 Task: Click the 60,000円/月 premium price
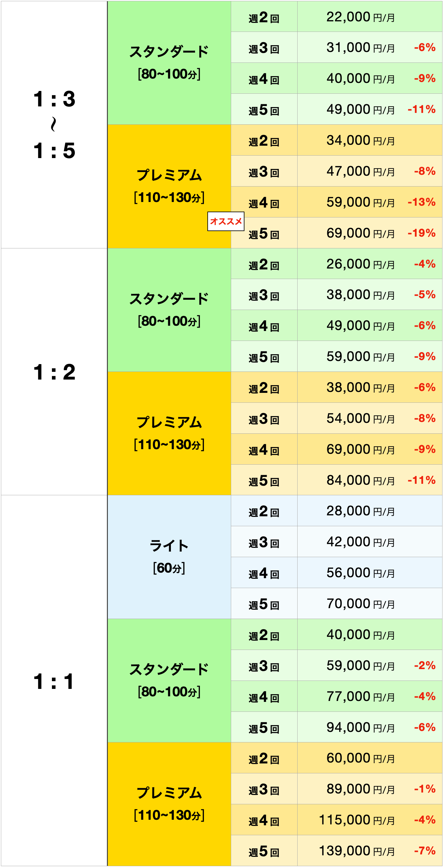click(x=361, y=758)
